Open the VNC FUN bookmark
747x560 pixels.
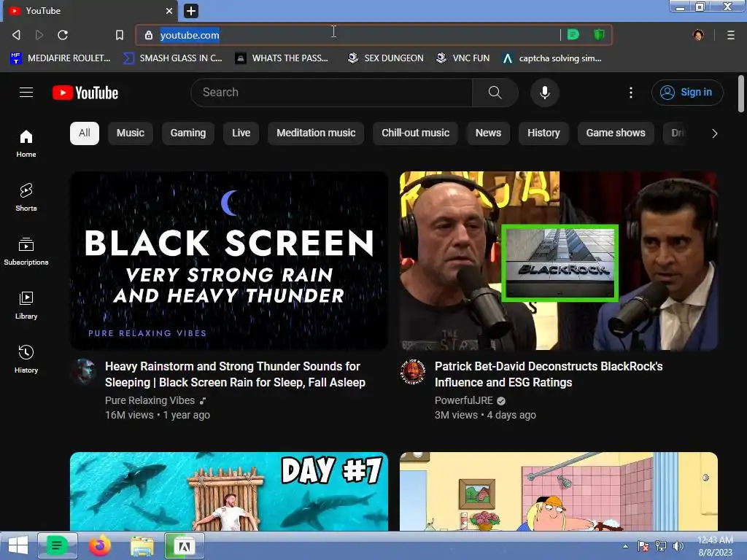[462, 58]
